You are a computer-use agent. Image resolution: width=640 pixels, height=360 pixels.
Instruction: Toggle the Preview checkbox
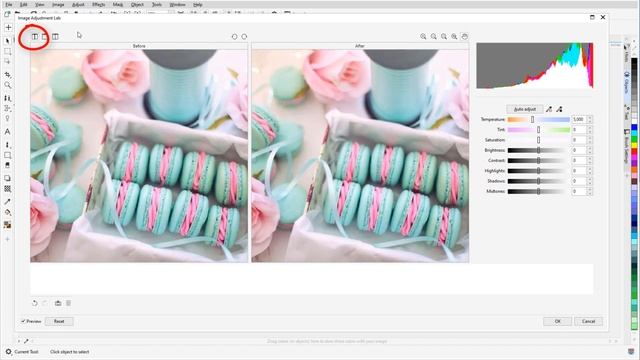23,321
